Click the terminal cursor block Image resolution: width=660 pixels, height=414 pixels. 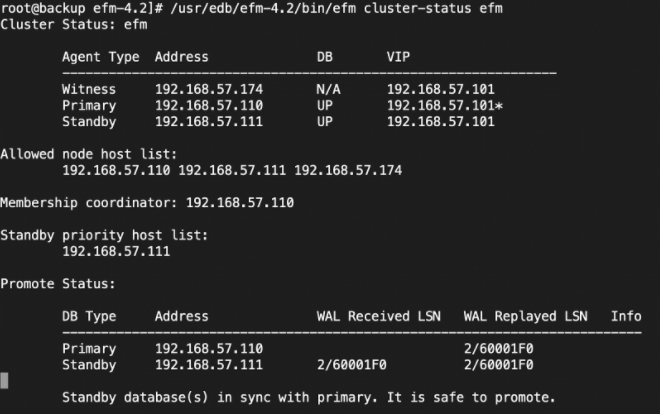[4, 380]
